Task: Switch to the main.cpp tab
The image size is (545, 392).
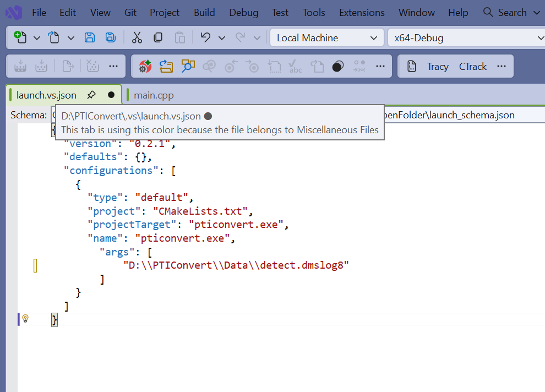Action: (x=154, y=95)
